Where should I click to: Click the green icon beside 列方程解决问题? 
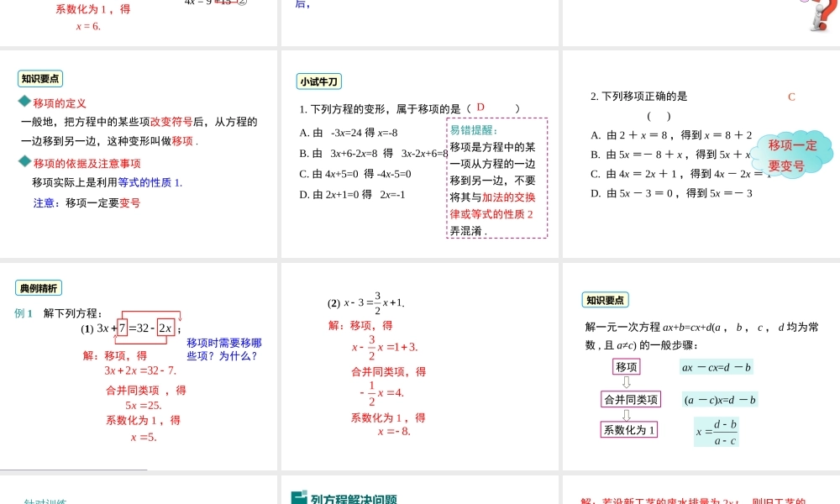(x=299, y=497)
